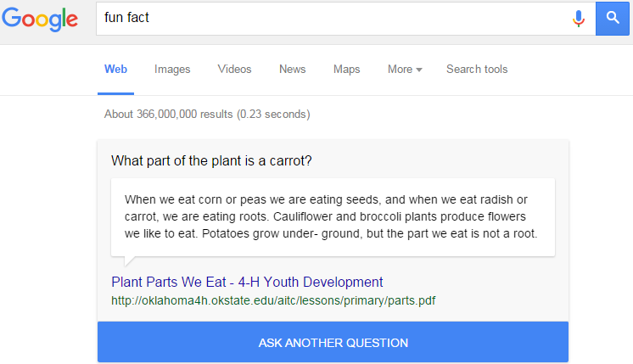This screenshot has height=364, width=633.
Task: Click the More dropdown arrow
Action: (419, 70)
